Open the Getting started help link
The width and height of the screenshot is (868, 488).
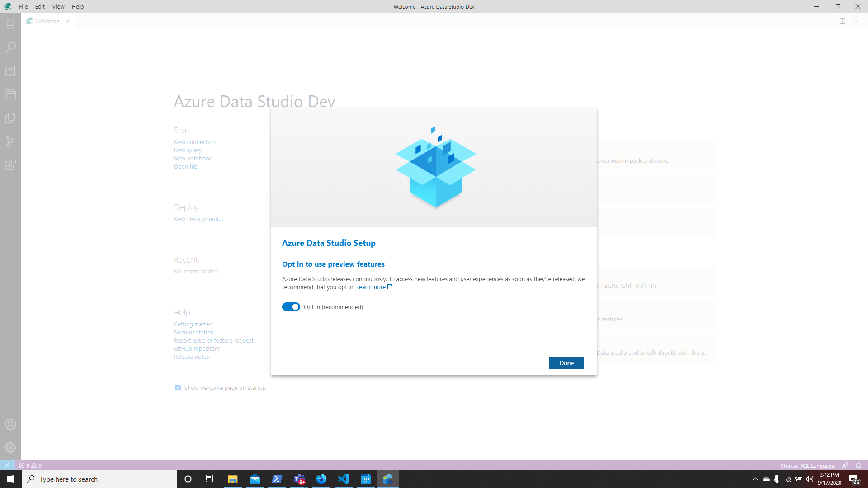tap(193, 324)
